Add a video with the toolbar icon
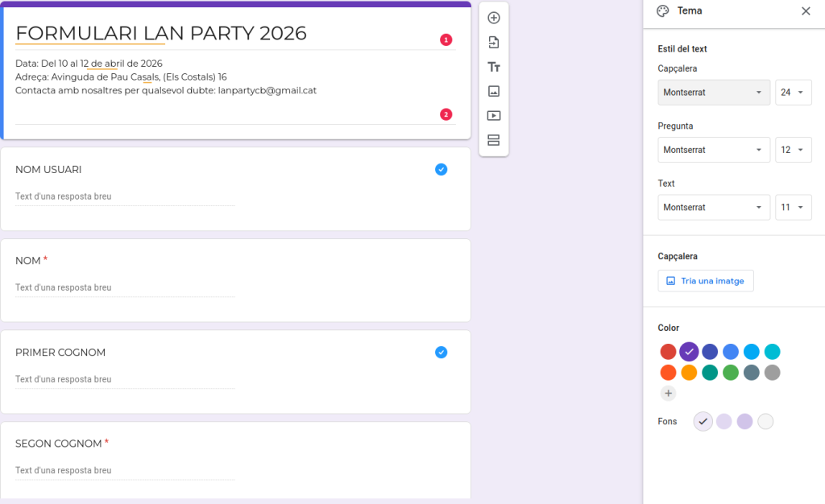The image size is (825, 504). point(494,116)
